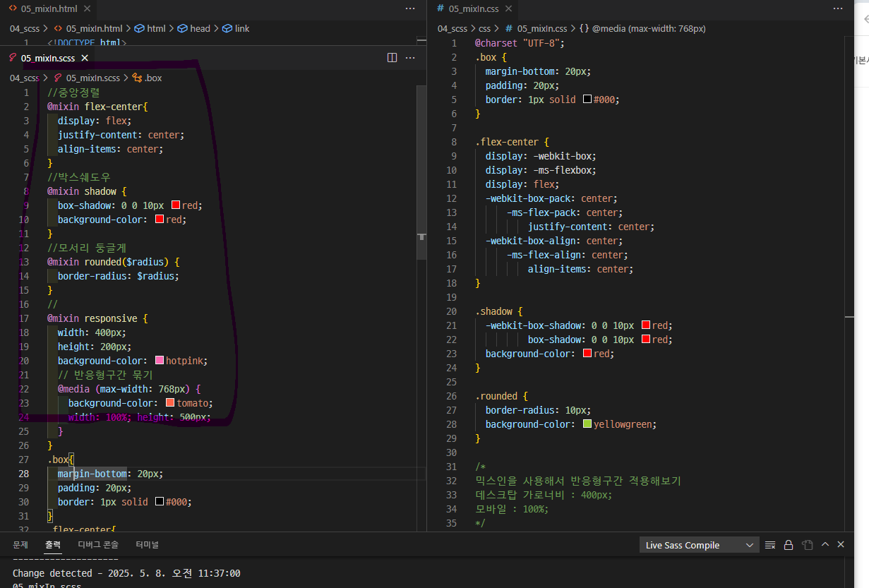Open the 디버그 콘솔 panel tab
Screen dimensions: 869x588
(98, 545)
